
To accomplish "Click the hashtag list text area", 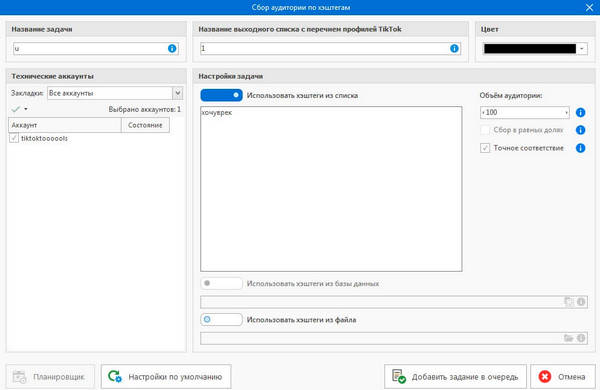I will click(331, 189).
